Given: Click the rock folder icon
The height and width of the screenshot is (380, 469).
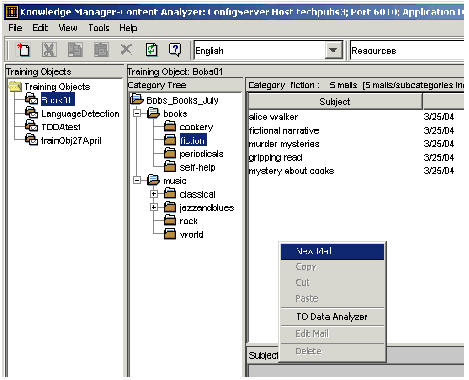Looking at the screenshot, I should [x=170, y=220].
